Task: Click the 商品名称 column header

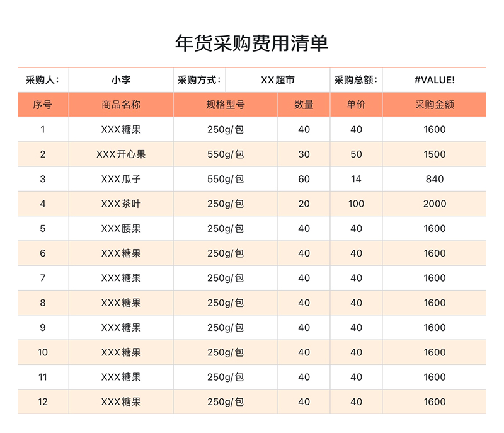Action: [121, 105]
